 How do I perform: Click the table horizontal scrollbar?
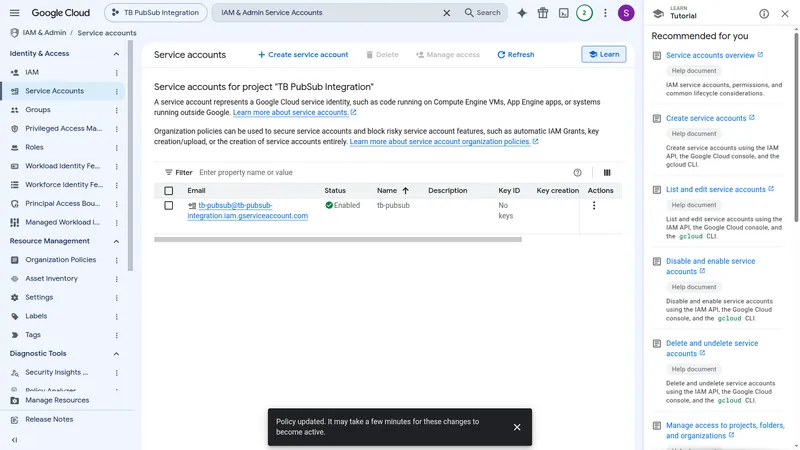pyautogui.click(x=338, y=239)
